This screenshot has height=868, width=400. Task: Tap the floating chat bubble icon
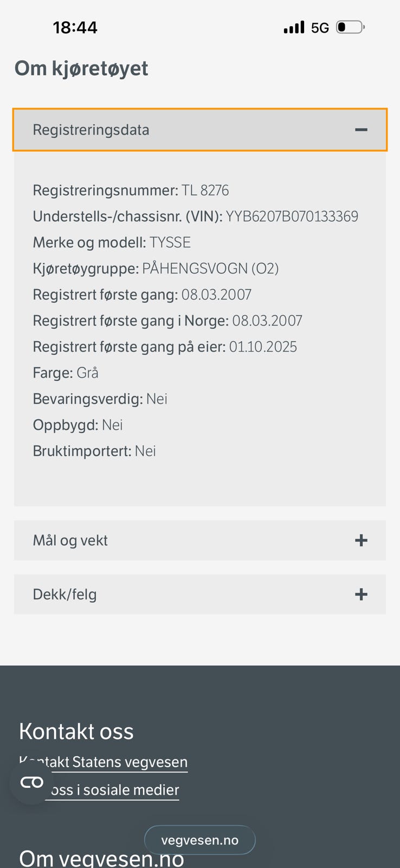[x=31, y=782]
